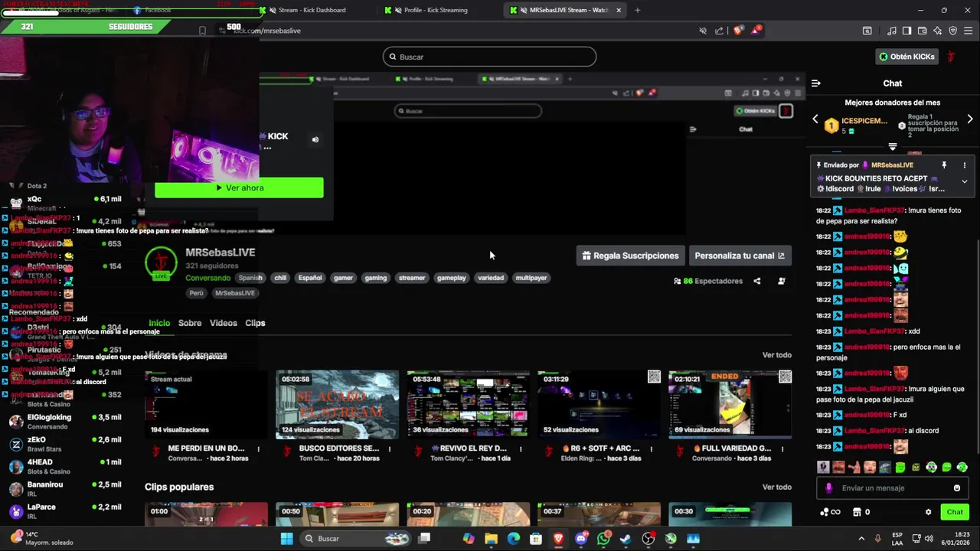This screenshot has height=551, width=980.
Task: Open Discord from the taskbar
Action: pos(581,539)
